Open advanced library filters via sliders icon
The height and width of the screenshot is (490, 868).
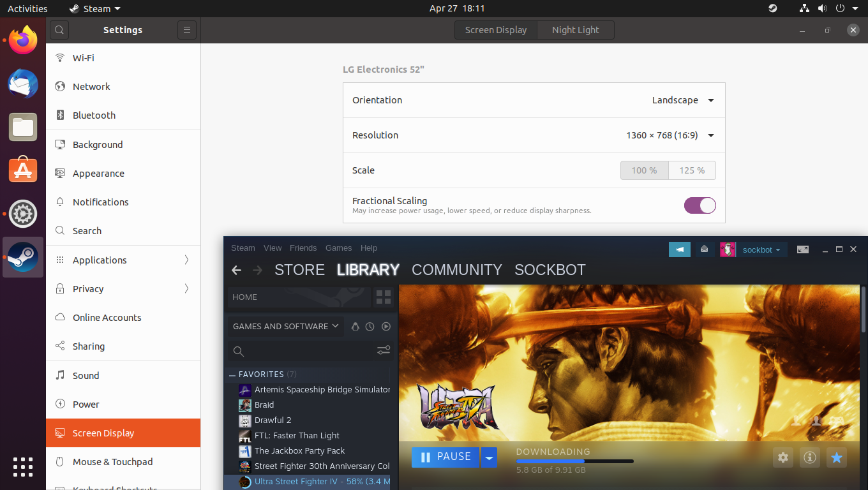pos(383,350)
